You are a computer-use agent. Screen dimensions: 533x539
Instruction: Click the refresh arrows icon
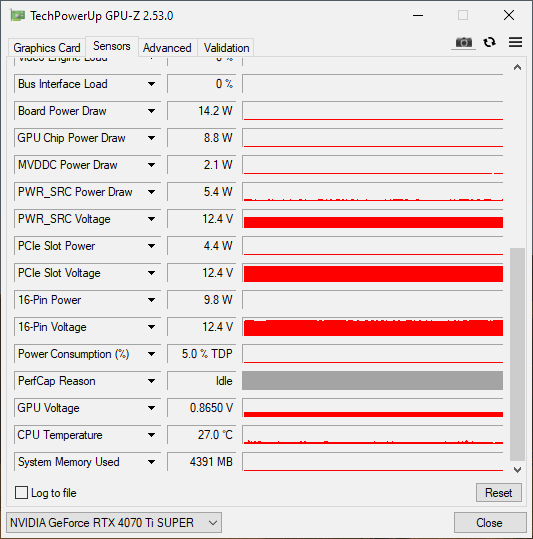[x=489, y=42]
